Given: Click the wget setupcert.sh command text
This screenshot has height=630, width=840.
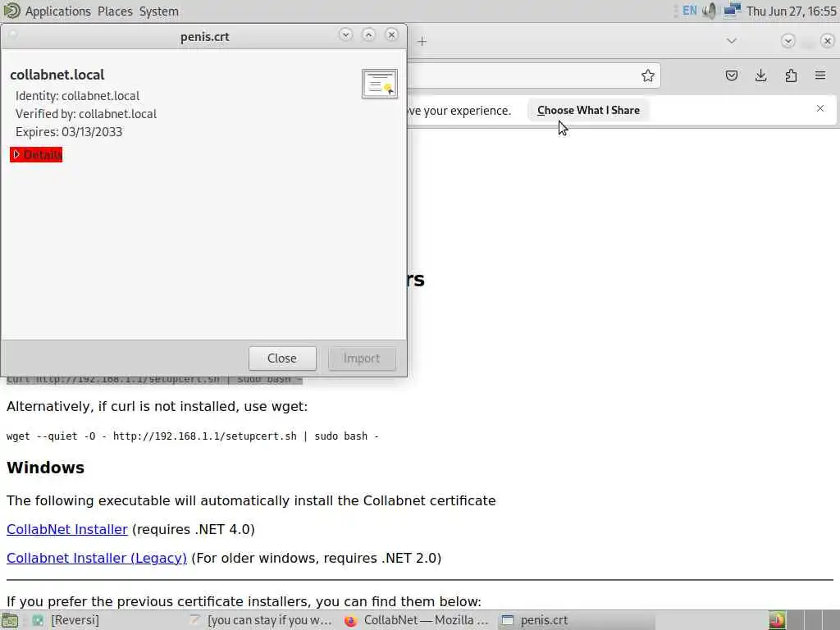Looking at the screenshot, I should [x=192, y=436].
